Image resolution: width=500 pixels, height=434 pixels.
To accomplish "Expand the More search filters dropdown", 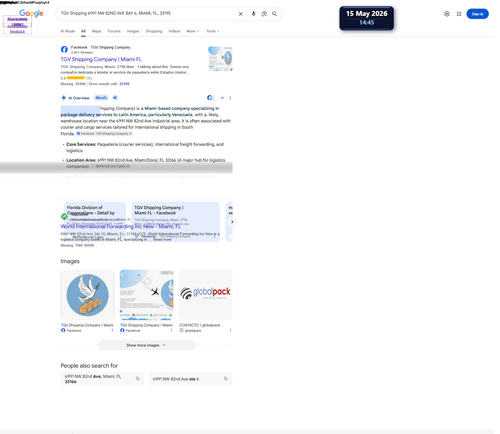I will click(x=193, y=31).
